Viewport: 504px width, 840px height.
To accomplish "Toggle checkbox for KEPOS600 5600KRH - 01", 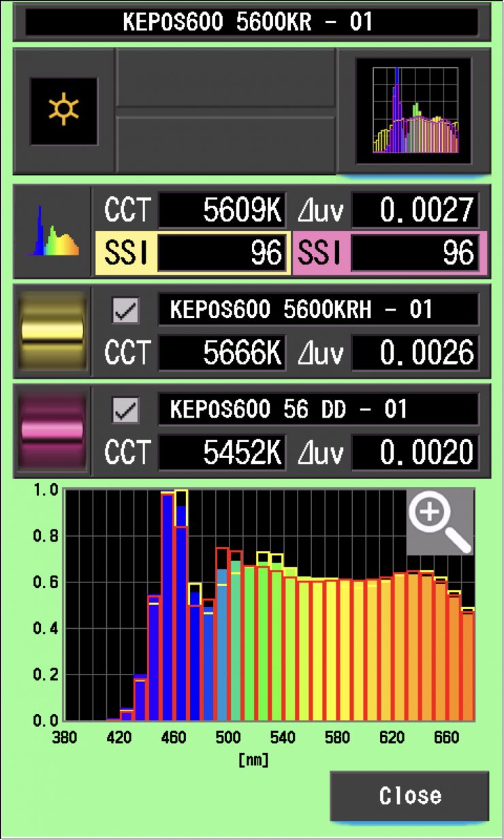I will [x=125, y=311].
